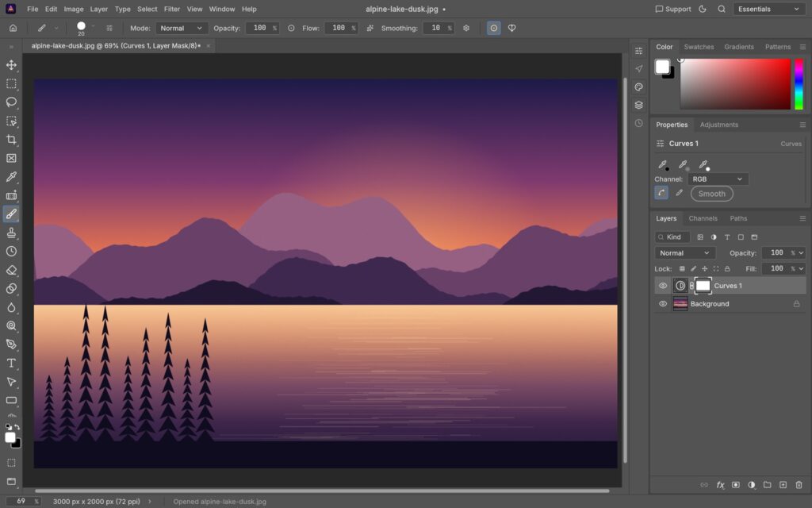Open the Paths tab
Image resolution: width=812 pixels, height=508 pixels.
[x=738, y=218]
